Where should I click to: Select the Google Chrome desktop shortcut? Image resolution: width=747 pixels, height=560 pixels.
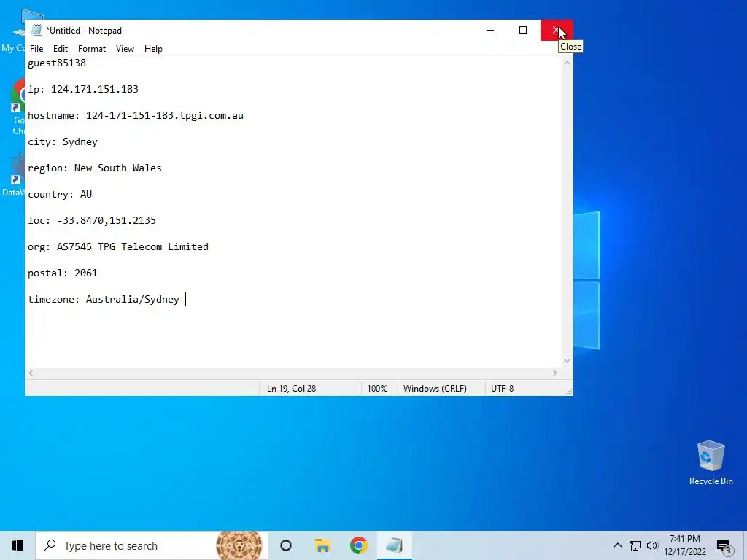18,108
